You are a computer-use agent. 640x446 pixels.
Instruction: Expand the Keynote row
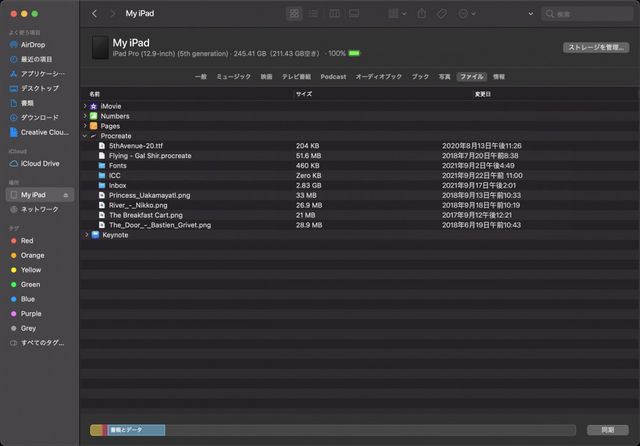point(86,235)
